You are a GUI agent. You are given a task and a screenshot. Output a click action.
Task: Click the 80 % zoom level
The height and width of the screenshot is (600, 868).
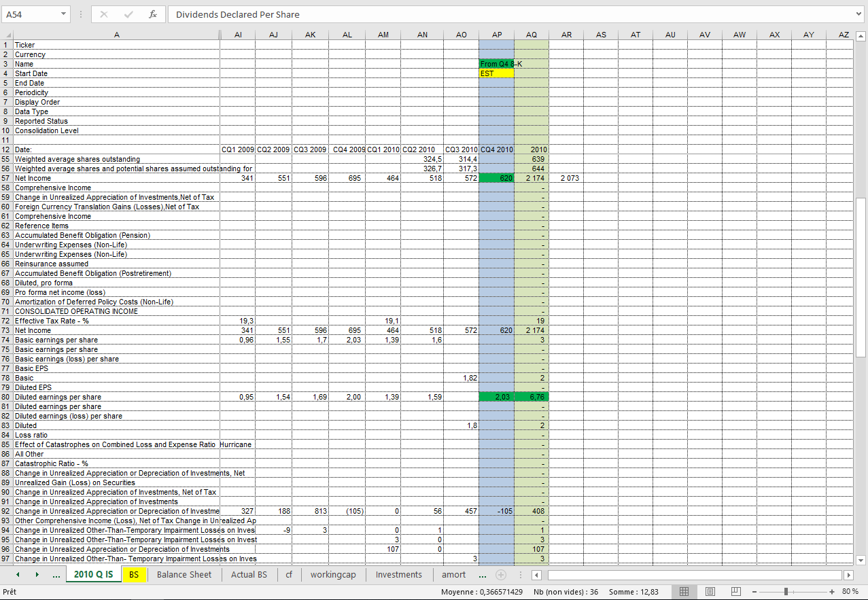click(850, 592)
